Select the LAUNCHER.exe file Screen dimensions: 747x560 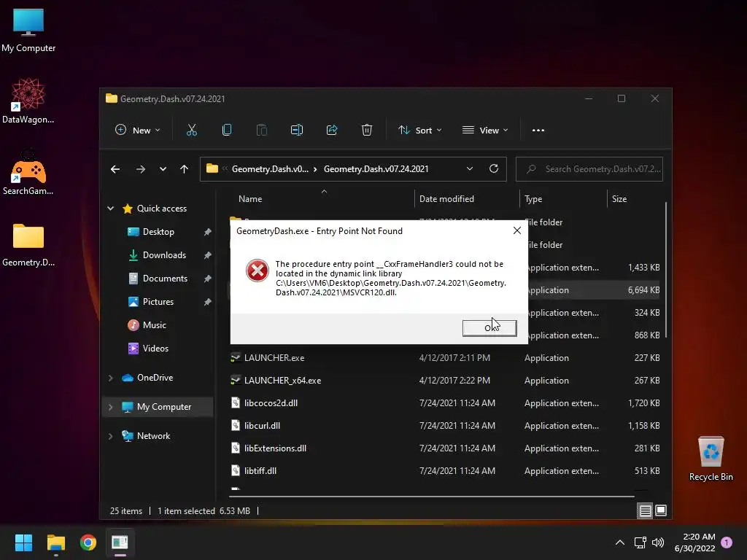tap(274, 357)
